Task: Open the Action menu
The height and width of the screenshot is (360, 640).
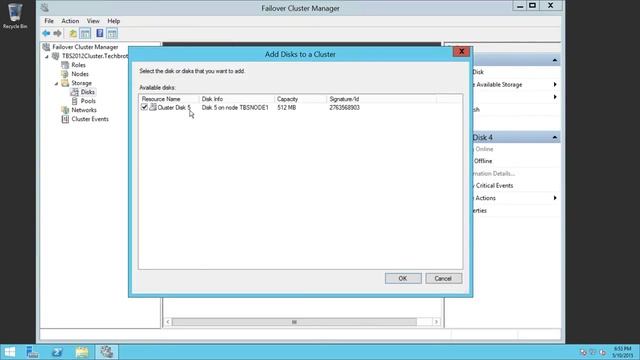Action: pyautogui.click(x=70, y=21)
